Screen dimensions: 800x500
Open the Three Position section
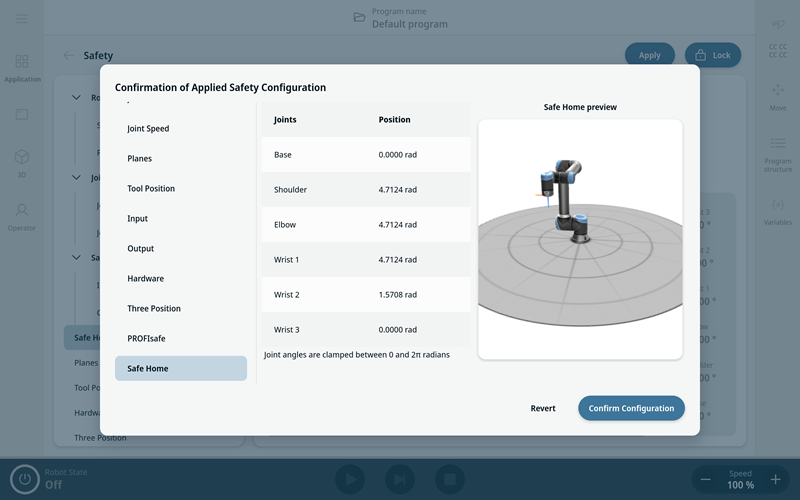coord(181,308)
